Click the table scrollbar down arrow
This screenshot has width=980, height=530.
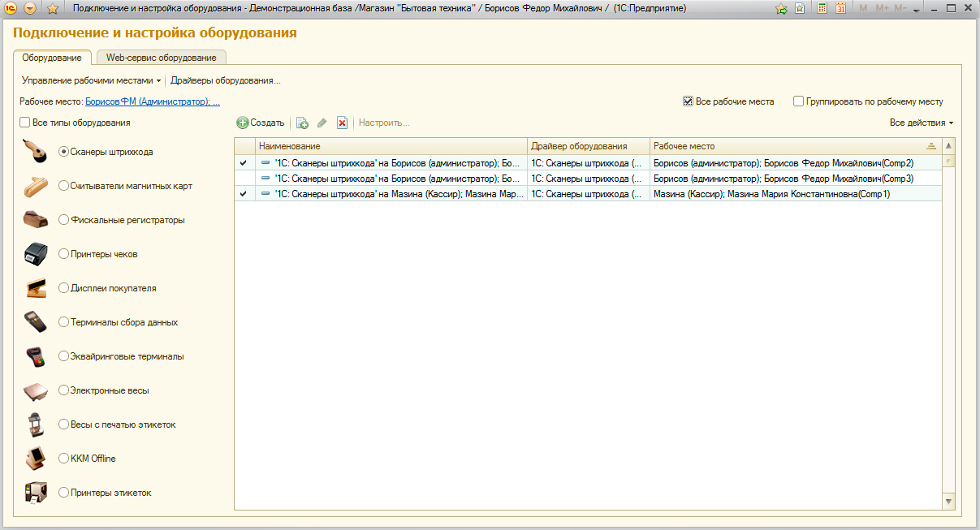click(x=948, y=502)
